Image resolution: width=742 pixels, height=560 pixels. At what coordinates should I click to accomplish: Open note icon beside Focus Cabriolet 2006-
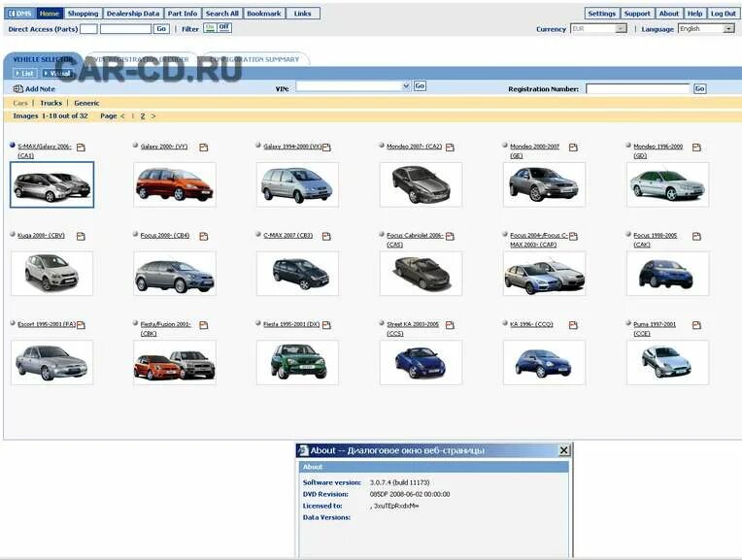450,236
